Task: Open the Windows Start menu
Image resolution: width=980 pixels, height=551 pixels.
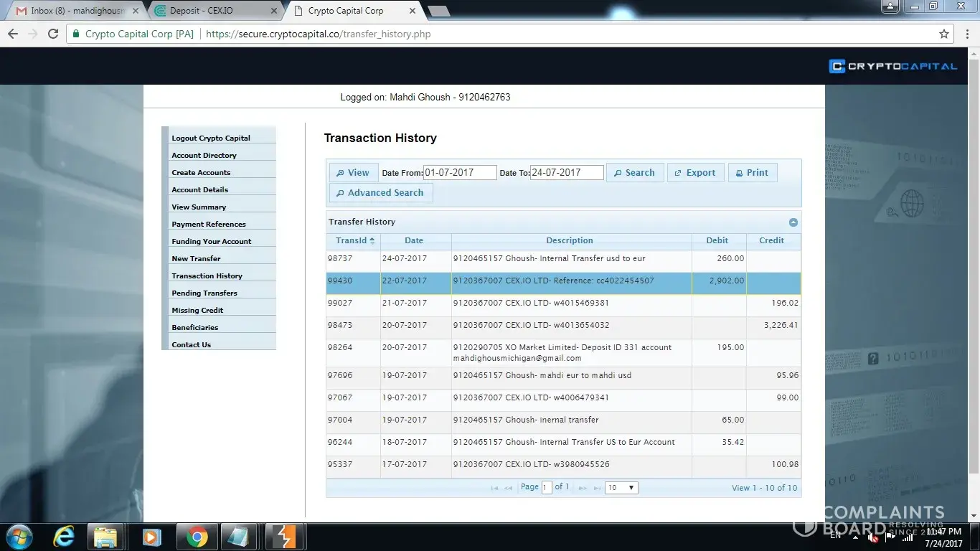Action: click(19, 536)
